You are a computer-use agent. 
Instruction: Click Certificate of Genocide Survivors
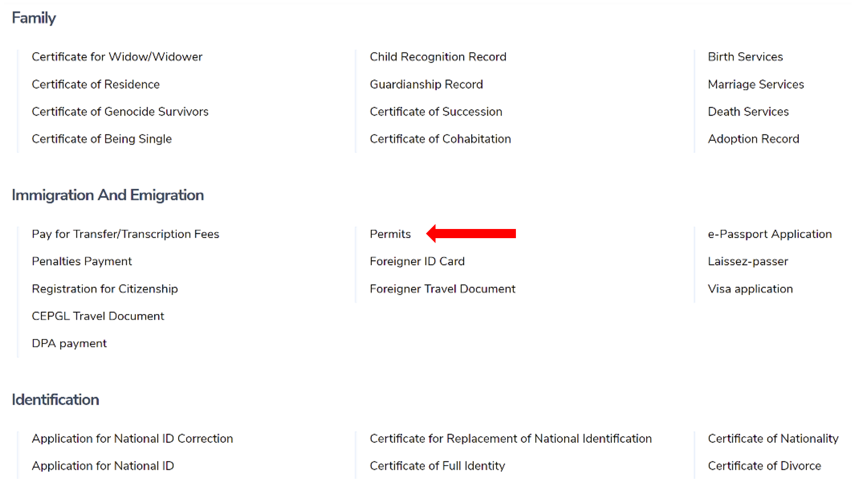click(120, 111)
